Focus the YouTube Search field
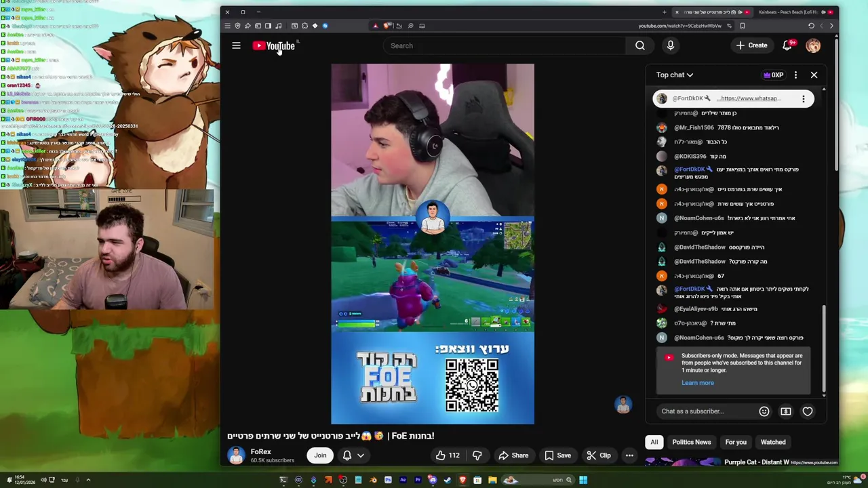The width and height of the screenshot is (868, 488). click(505, 45)
